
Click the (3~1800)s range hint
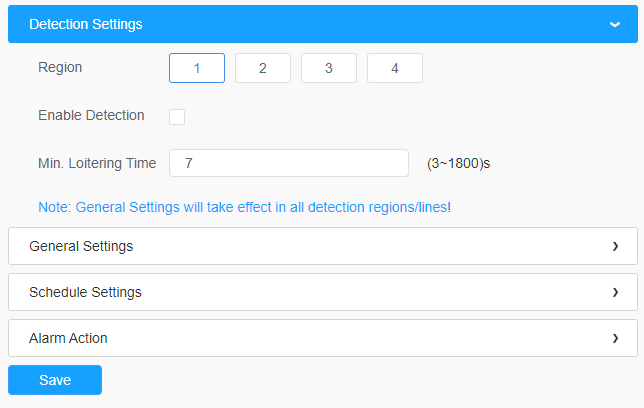coord(458,163)
